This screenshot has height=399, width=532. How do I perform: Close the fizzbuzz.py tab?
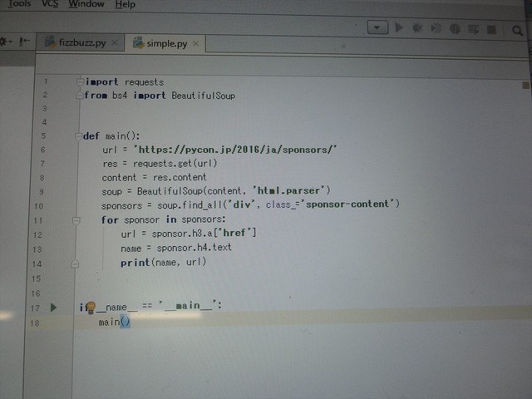point(115,42)
